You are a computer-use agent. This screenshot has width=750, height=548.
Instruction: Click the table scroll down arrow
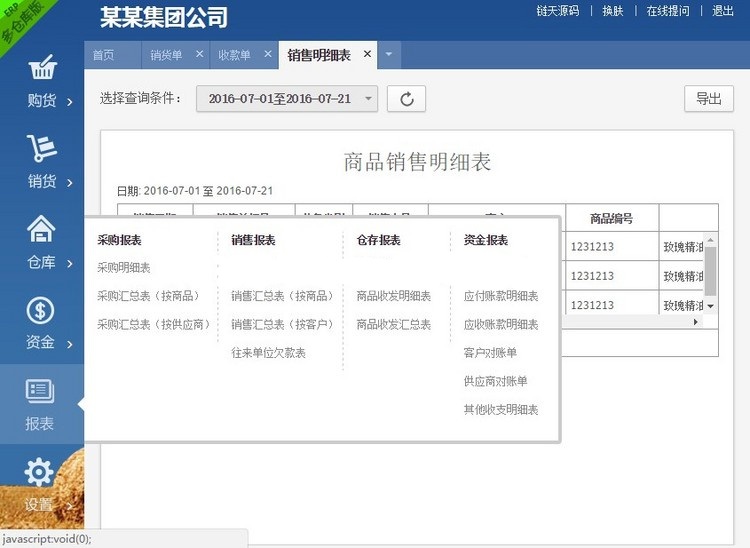click(710, 306)
